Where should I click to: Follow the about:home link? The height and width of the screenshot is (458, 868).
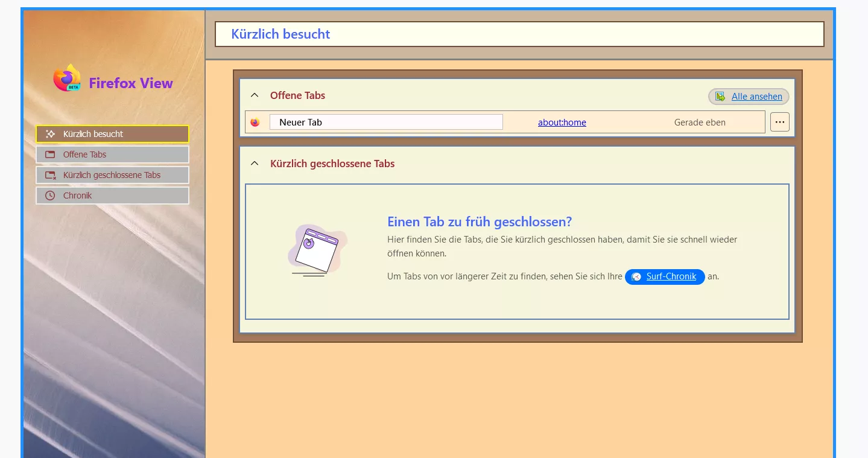[x=562, y=122]
